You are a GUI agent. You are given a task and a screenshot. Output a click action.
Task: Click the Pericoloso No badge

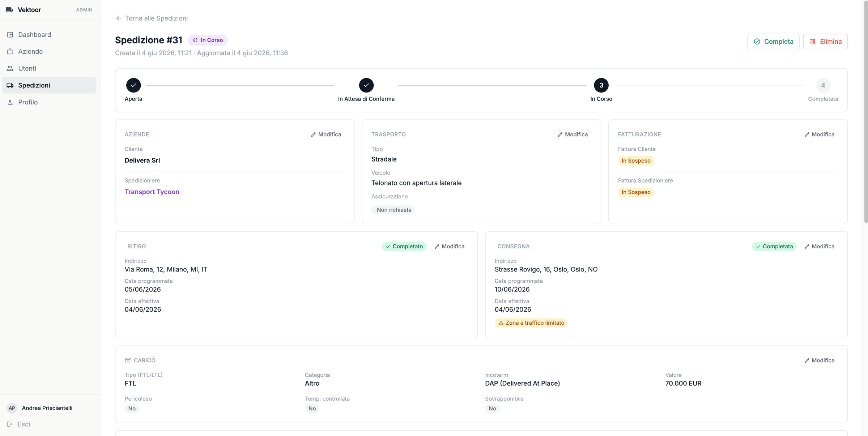[x=132, y=409]
